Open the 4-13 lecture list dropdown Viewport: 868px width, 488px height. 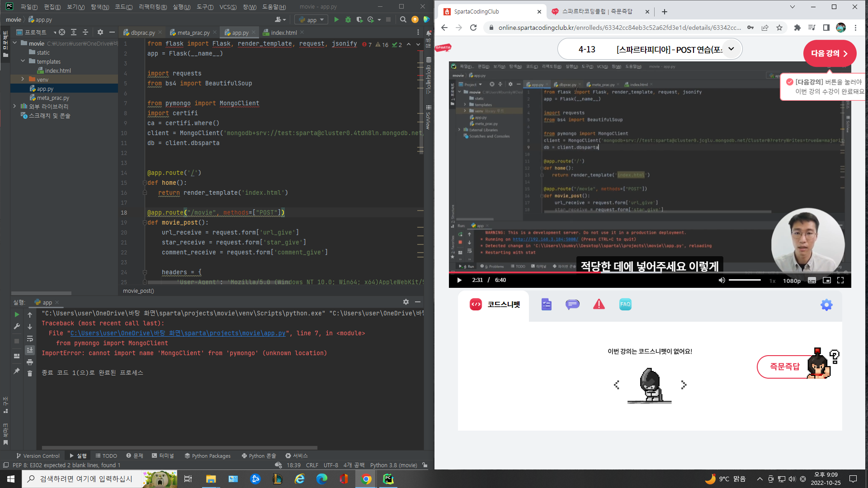pos(731,49)
